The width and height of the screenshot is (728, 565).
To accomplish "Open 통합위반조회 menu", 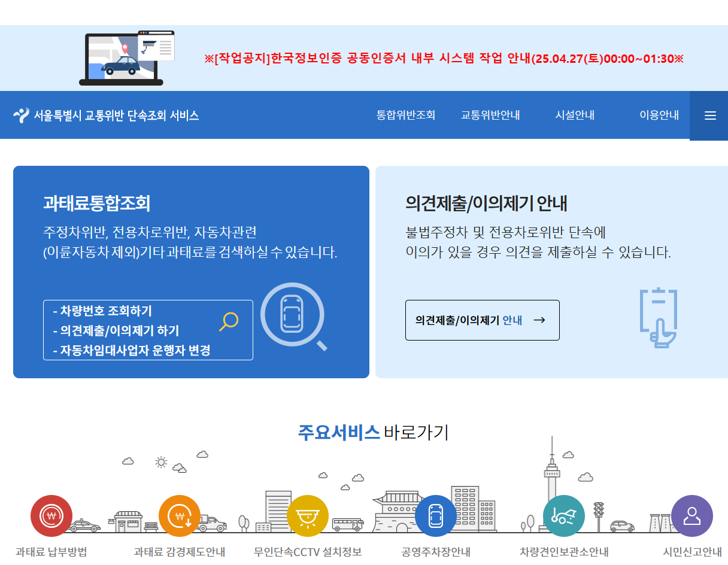I will (x=406, y=116).
